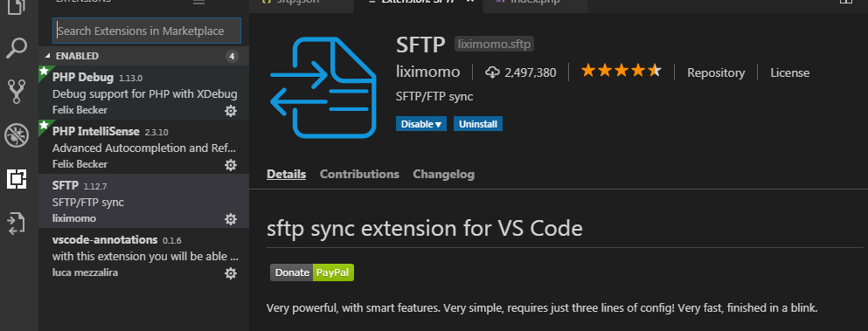Click the liximomo.sftp identifier label
The height and width of the screenshot is (331, 868).
tap(494, 45)
